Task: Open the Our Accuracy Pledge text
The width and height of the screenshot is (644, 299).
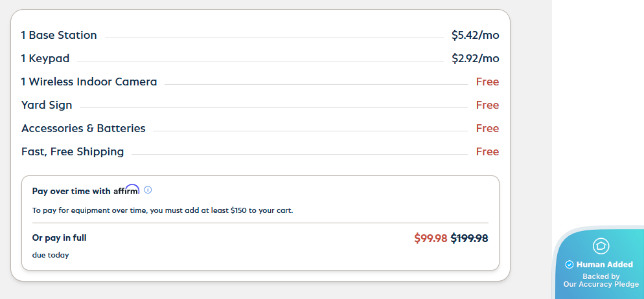Action: pyautogui.click(x=601, y=284)
